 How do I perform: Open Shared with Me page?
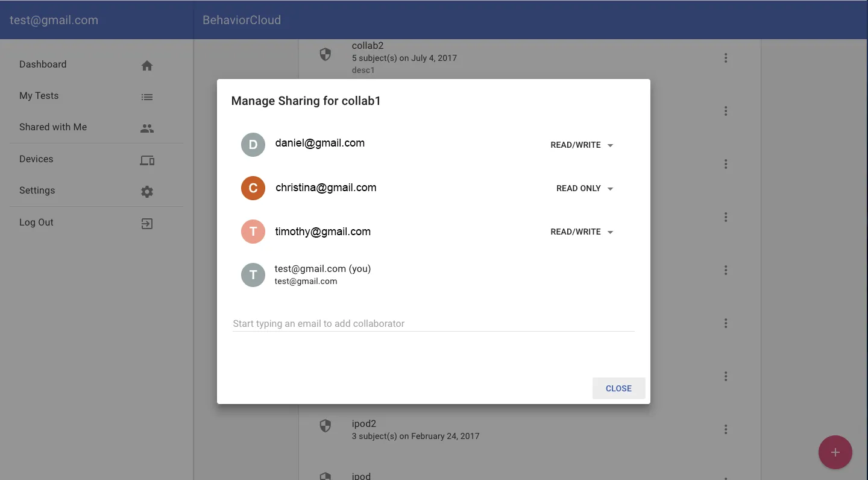pos(96,127)
